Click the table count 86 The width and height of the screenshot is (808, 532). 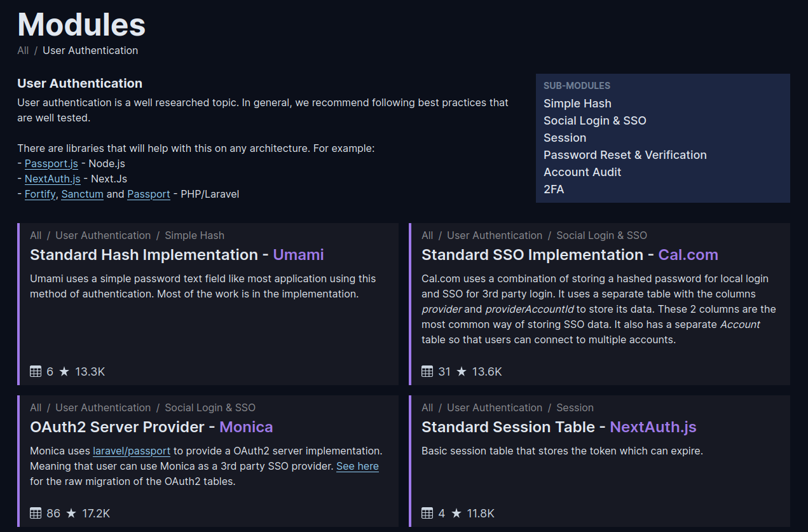point(53,514)
